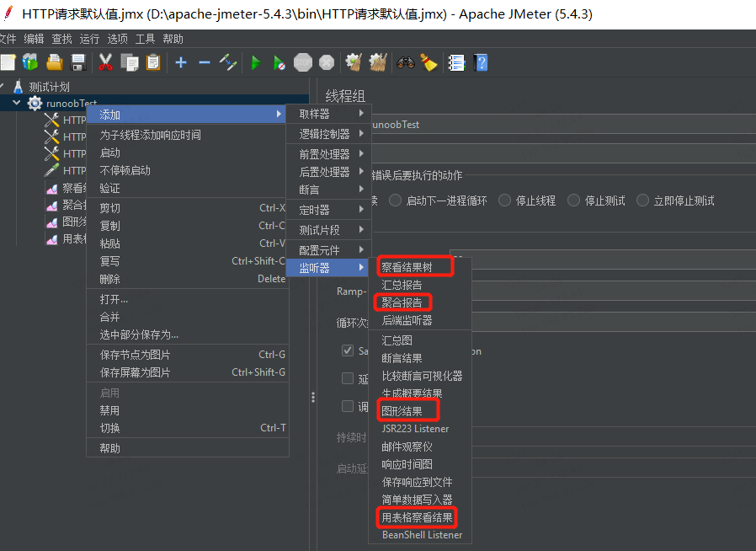Click the Search binoculars icon
756x551 pixels.
(406, 62)
